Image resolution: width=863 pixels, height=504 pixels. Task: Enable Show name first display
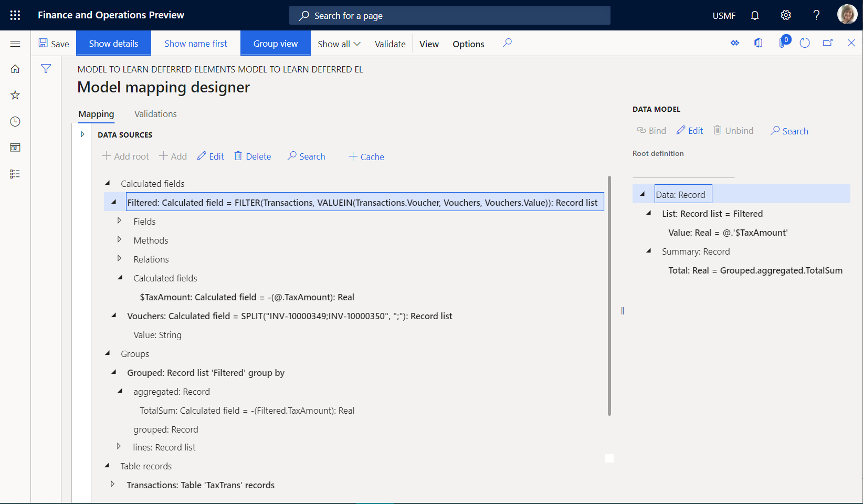tap(195, 43)
